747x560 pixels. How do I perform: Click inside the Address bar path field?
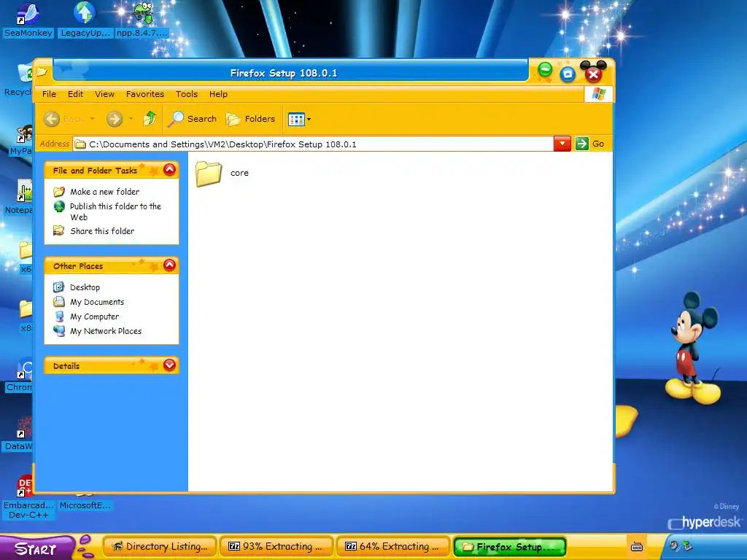313,144
